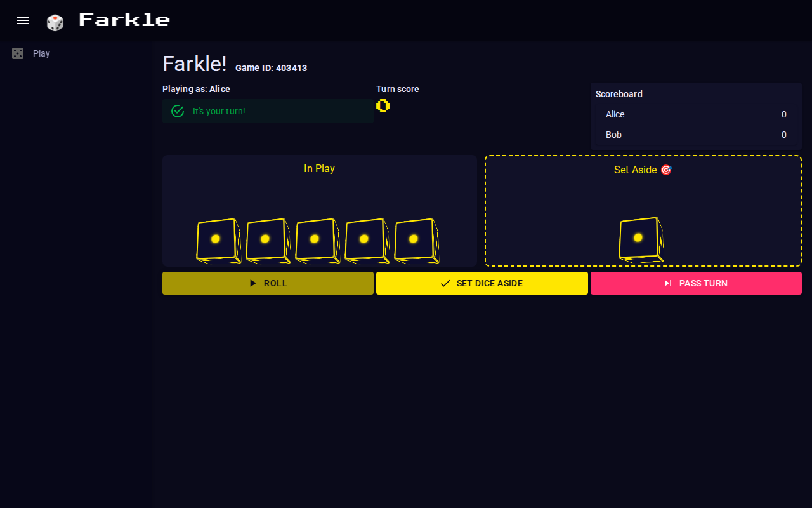The height and width of the screenshot is (508, 812).
Task: Click the Set Aside heading text
Action: click(636, 170)
